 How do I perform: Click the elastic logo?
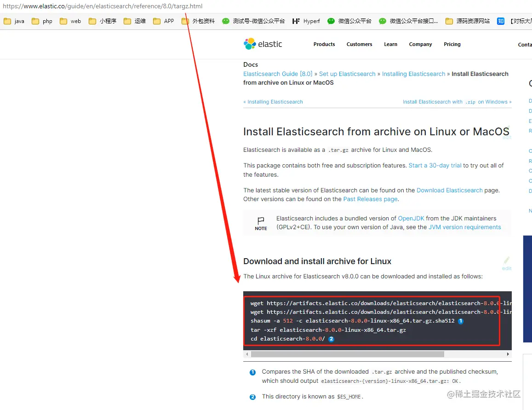point(263,44)
